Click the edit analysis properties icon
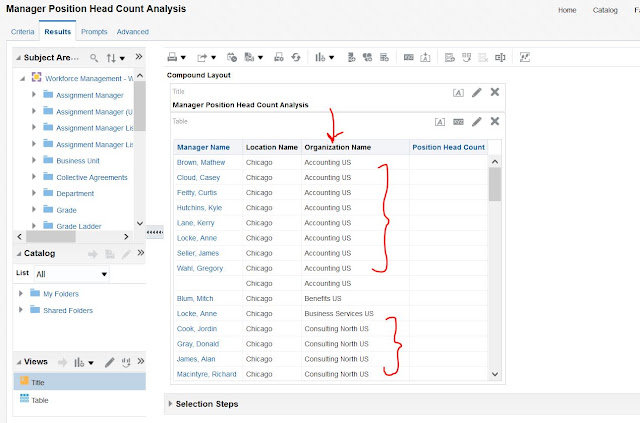640x423 pixels. pyautogui.click(x=409, y=58)
